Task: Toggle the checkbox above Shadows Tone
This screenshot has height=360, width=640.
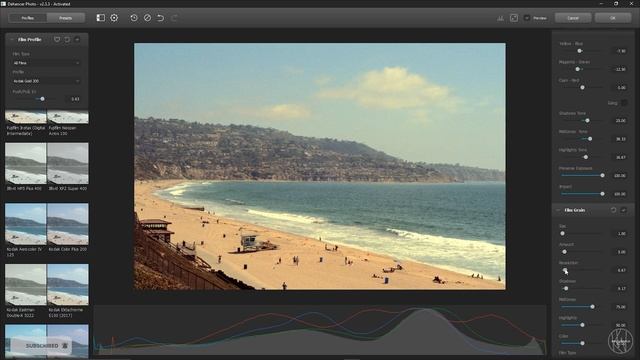Action: [x=624, y=103]
